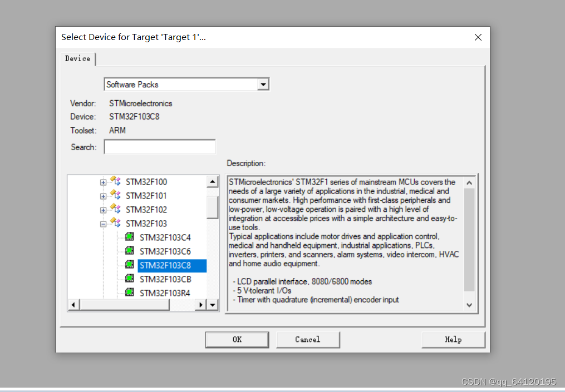Click Description box scroll up arrow
Screen dimensions: 565x392
click(x=469, y=183)
